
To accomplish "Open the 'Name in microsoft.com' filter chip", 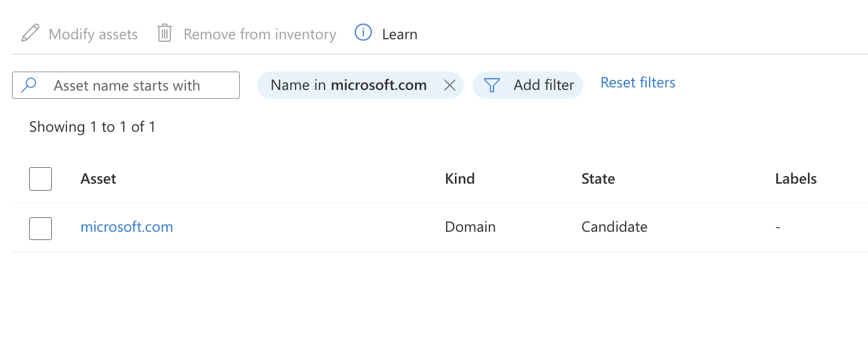I will click(348, 85).
